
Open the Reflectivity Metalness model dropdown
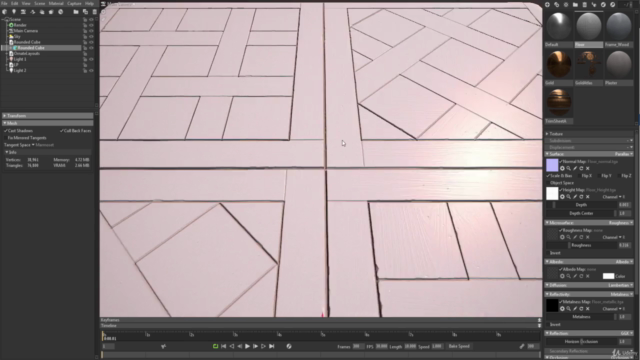pos(621,294)
